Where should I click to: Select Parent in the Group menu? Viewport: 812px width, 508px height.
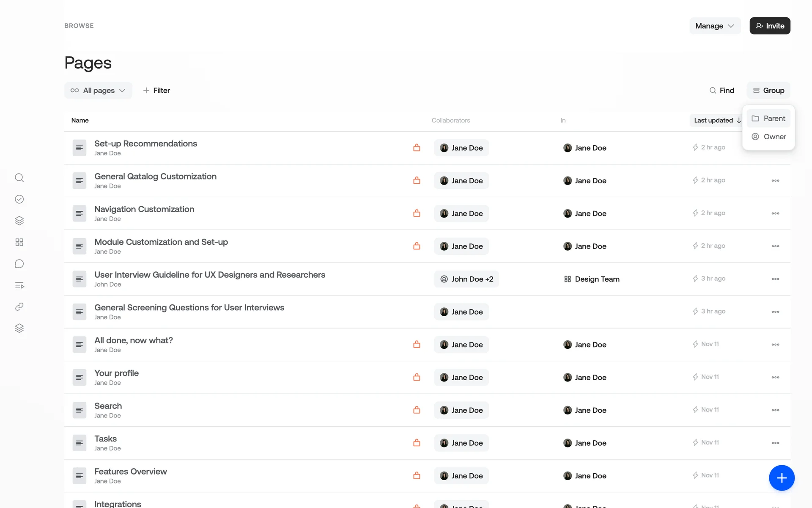[x=768, y=119]
